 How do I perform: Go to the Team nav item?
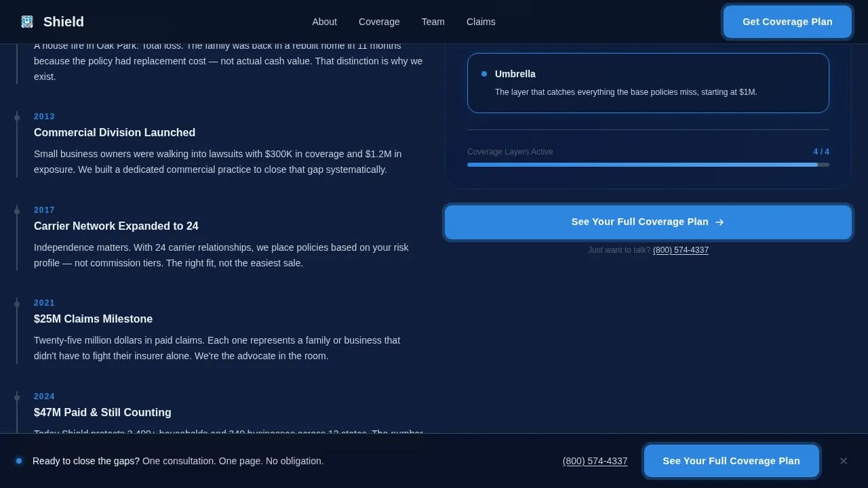coord(433,22)
